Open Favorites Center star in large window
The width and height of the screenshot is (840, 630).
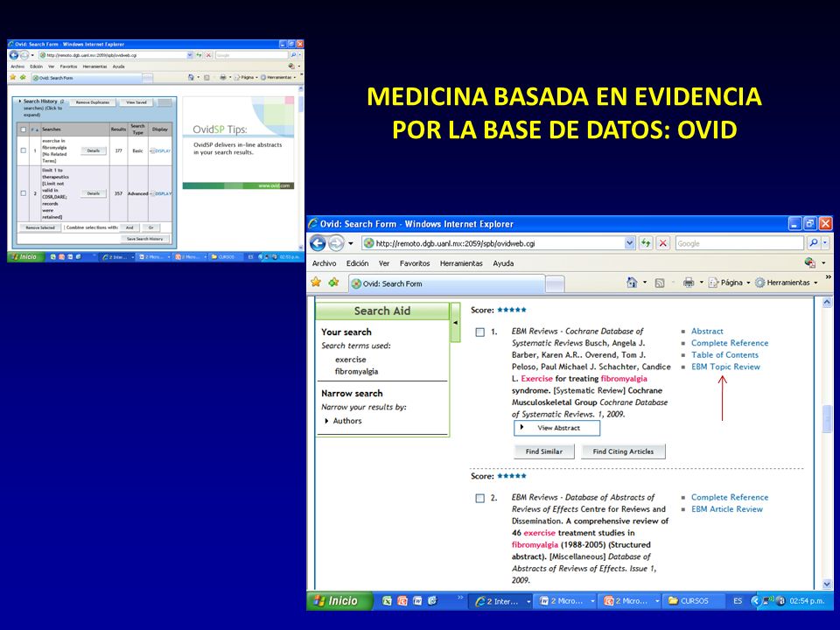pos(316,283)
